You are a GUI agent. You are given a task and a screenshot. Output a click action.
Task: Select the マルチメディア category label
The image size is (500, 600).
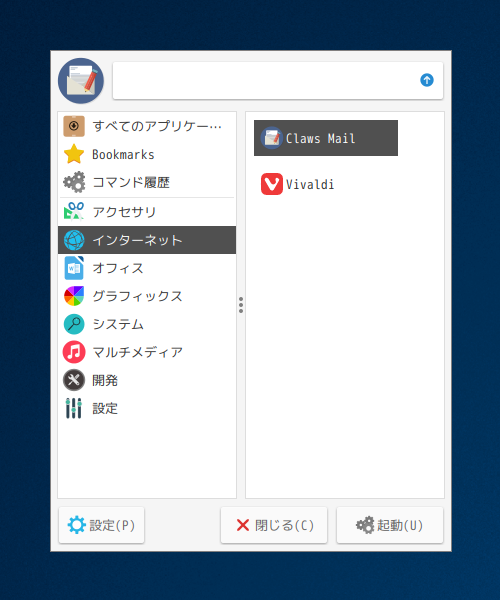tap(137, 352)
